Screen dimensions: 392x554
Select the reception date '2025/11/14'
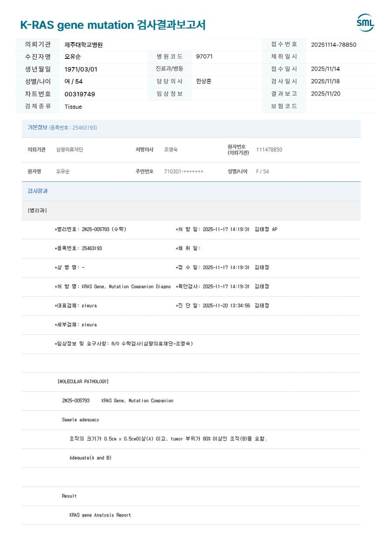click(x=325, y=69)
